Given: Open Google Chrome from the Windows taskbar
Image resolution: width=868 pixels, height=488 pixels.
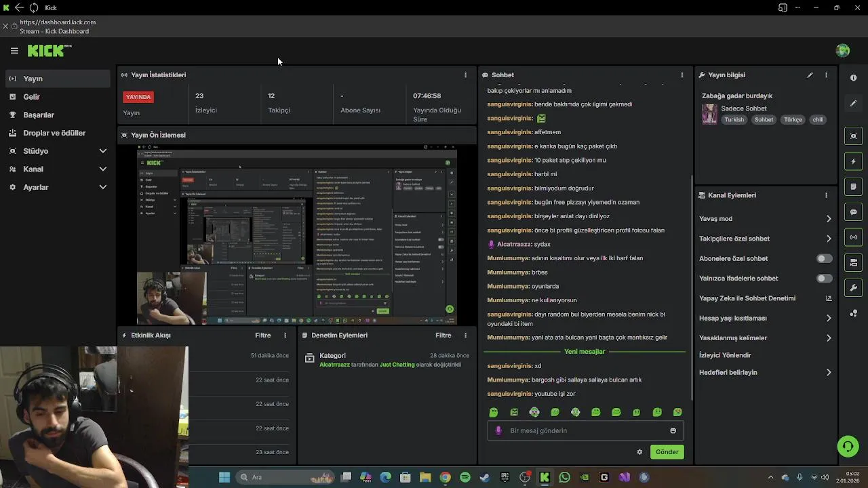Looking at the screenshot, I should pyautogui.click(x=445, y=477).
